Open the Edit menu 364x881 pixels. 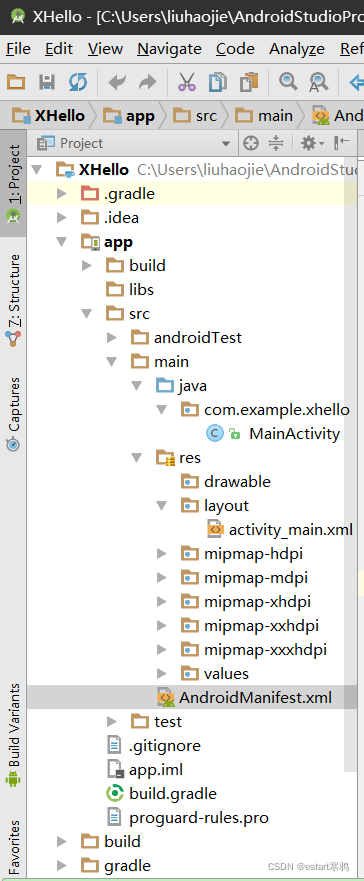point(59,49)
